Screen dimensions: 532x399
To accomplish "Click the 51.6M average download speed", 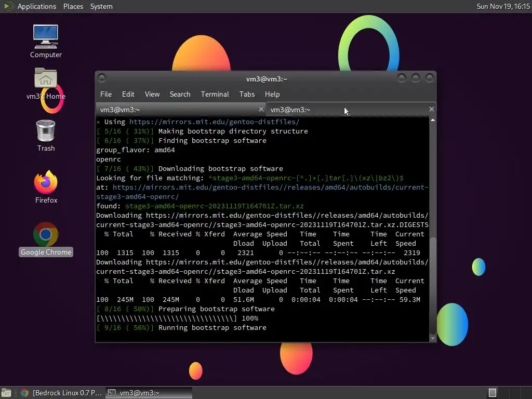I will [x=243, y=300].
